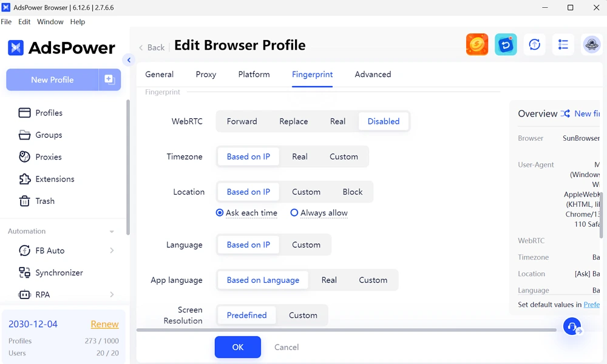This screenshot has height=364, width=607.
Task: Open Profiles from the sidebar
Action: tap(49, 113)
